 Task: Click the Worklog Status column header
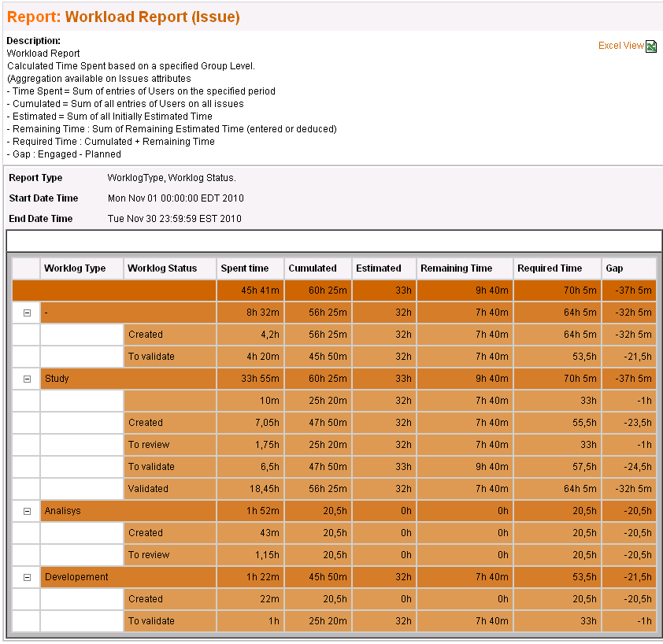[x=162, y=268]
